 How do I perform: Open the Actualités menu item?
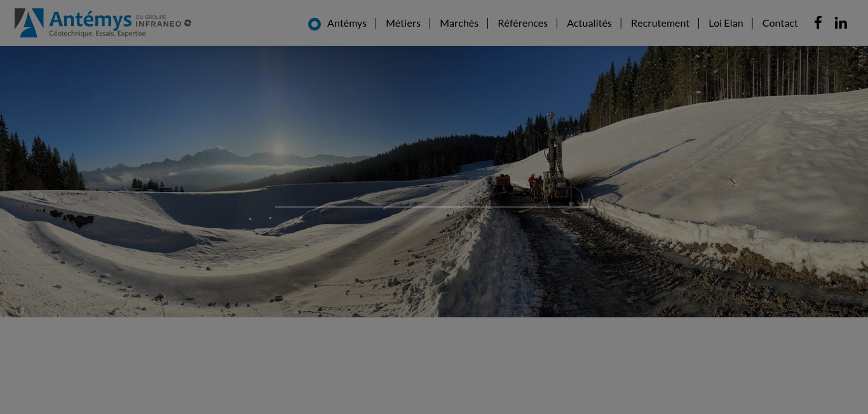click(x=589, y=23)
